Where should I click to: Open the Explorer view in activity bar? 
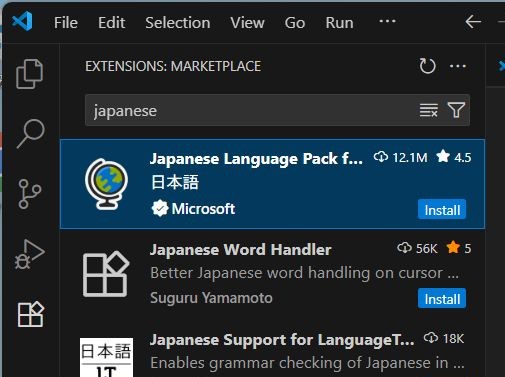pos(29,74)
